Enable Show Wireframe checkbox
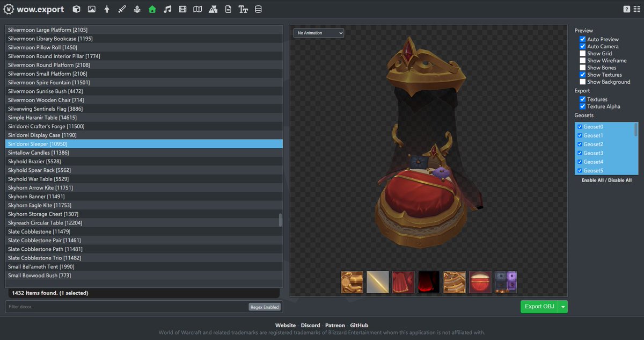 point(582,61)
